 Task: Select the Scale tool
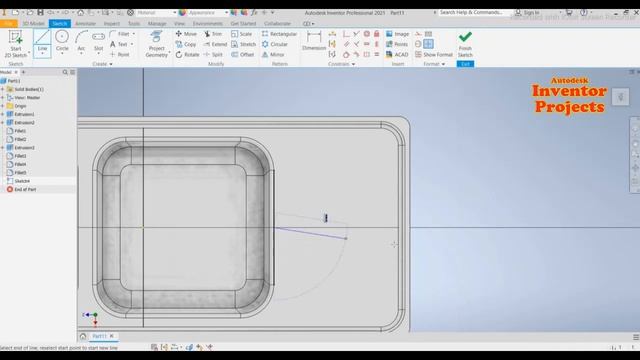pyautogui.click(x=242, y=34)
